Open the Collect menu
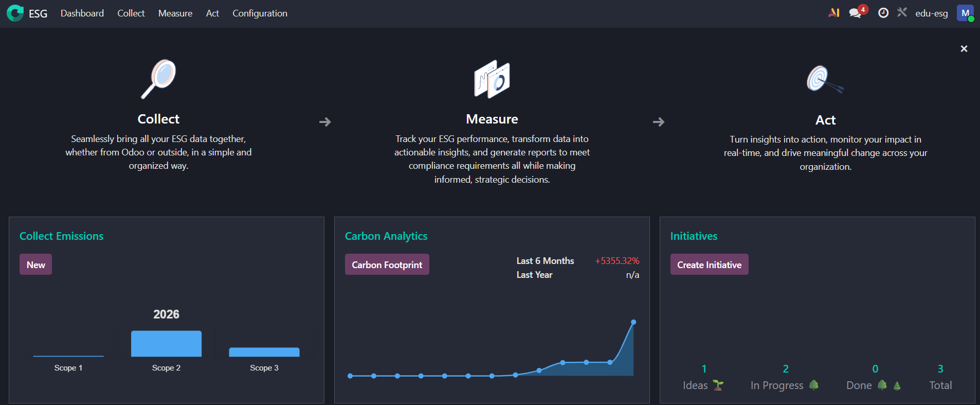The height and width of the screenshot is (405, 980). (131, 13)
